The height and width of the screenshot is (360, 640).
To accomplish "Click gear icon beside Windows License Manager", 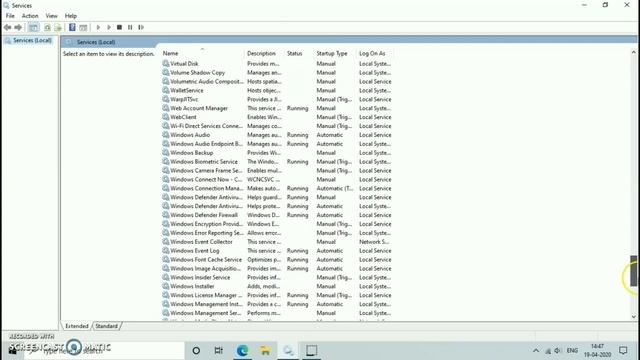I will click(x=165, y=295).
